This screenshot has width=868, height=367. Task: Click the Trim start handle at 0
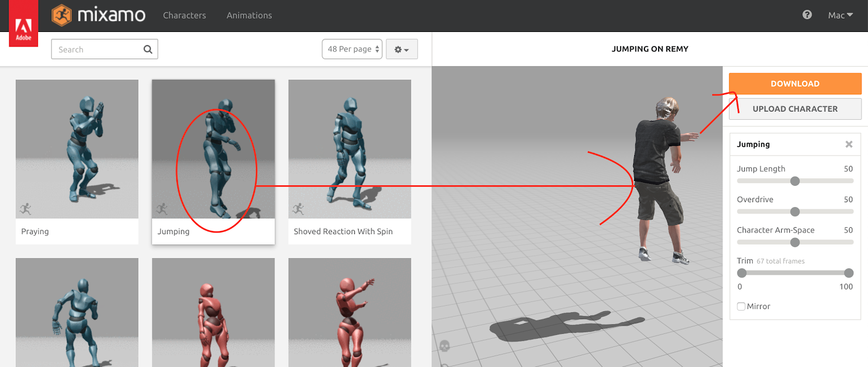(x=742, y=273)
